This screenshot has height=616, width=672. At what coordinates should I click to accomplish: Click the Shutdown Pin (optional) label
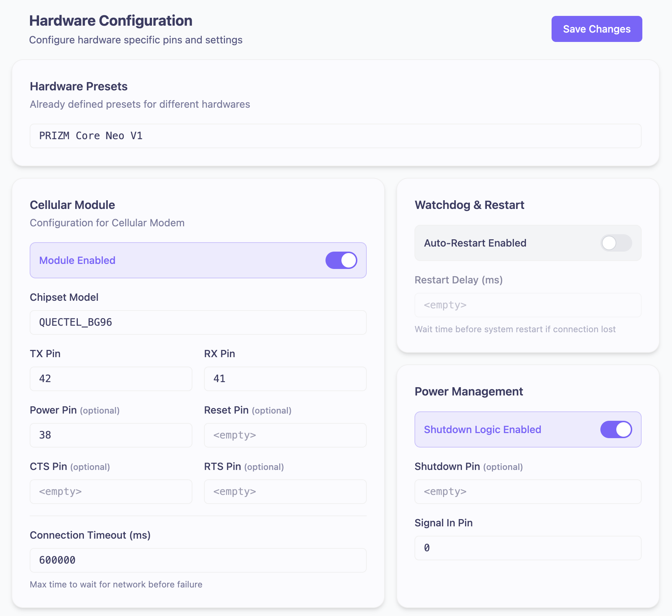469,466
